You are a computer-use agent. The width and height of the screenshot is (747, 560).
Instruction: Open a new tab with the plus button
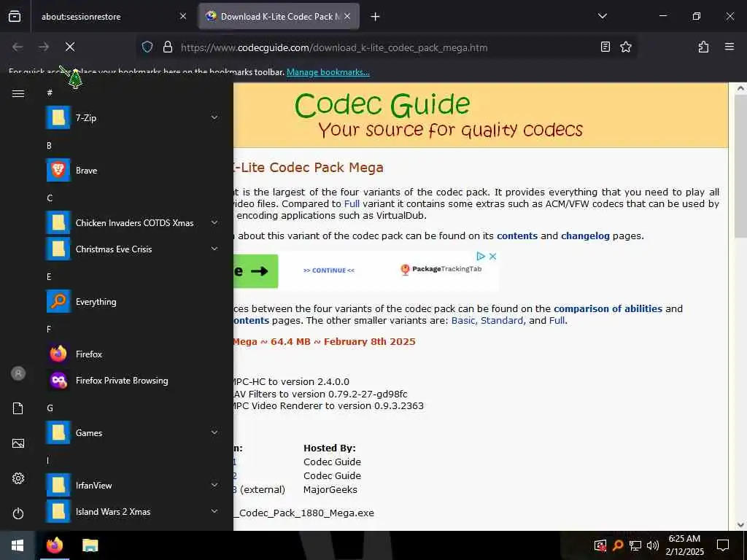376,17
